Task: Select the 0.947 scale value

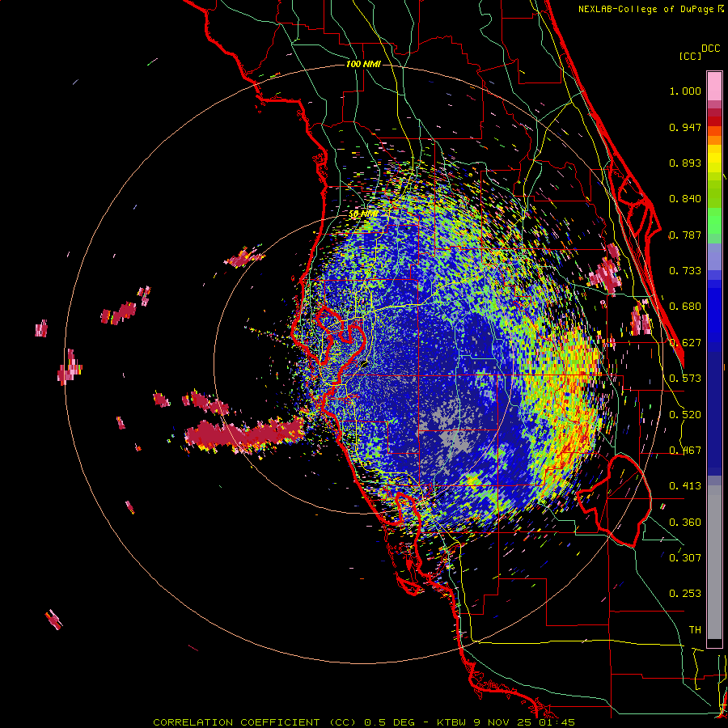Action: point(685,127)
